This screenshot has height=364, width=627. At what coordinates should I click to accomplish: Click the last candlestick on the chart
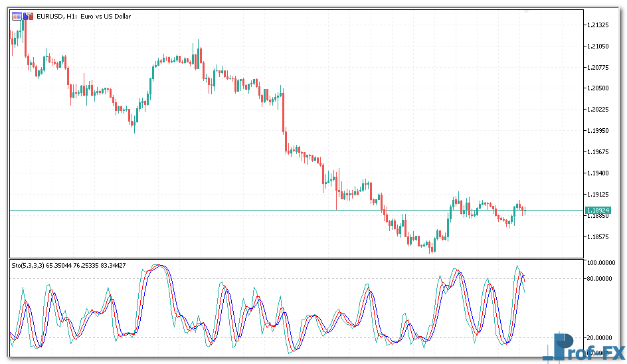click(x=524, y=211)
